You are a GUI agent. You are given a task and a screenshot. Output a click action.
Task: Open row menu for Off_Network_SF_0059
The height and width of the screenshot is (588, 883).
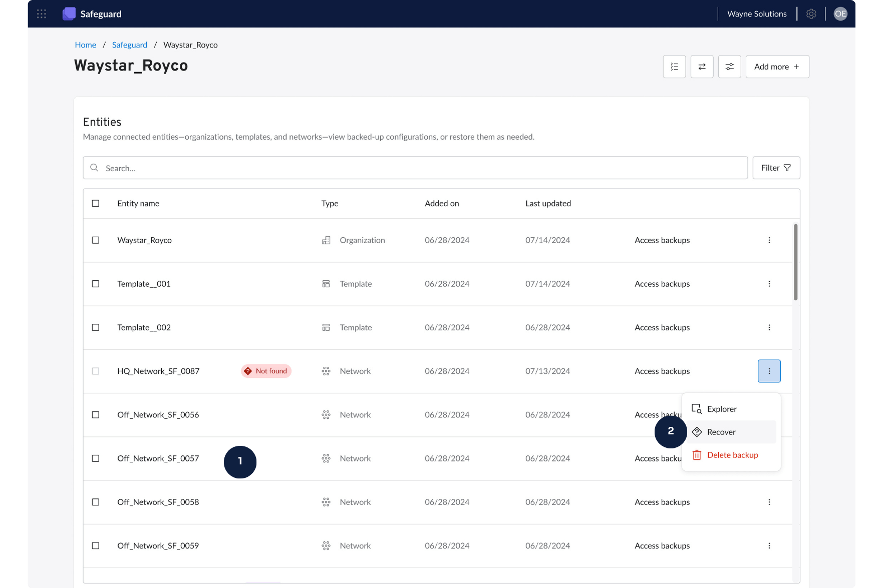point(769,545)
